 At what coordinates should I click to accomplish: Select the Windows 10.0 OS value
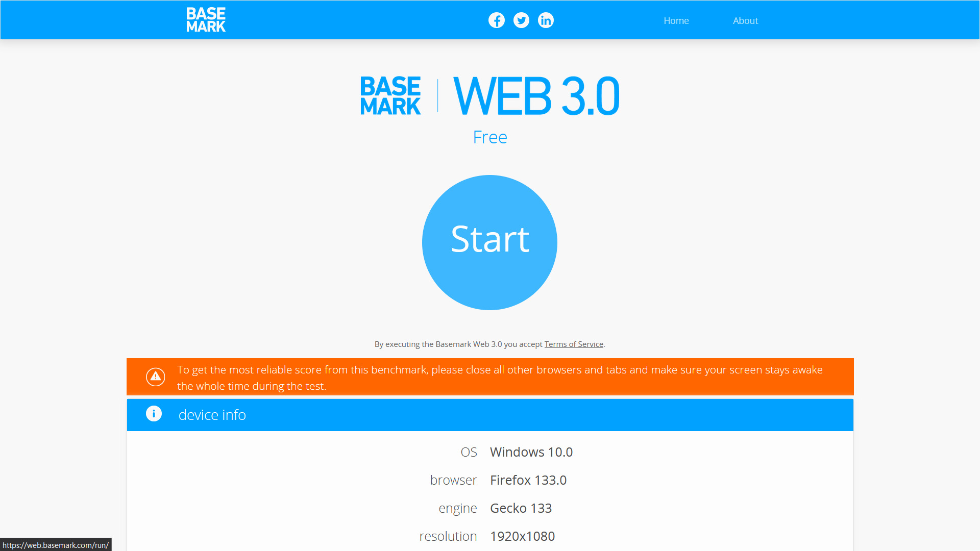(531, 452)
